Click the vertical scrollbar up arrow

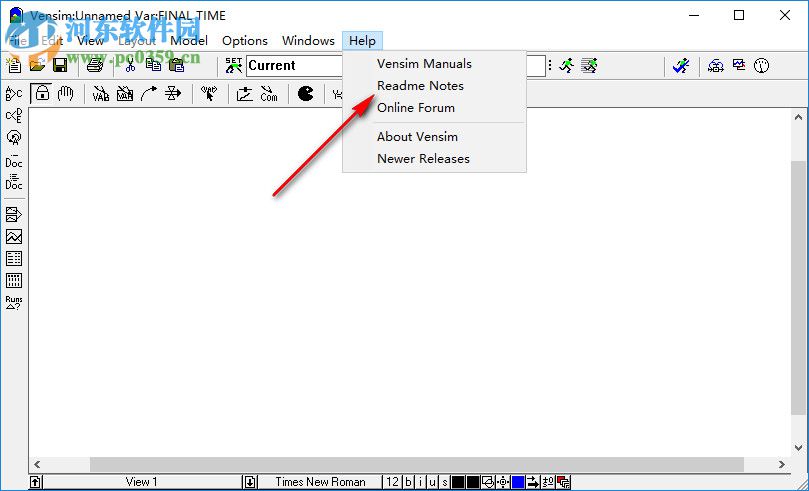pos(799,118)
